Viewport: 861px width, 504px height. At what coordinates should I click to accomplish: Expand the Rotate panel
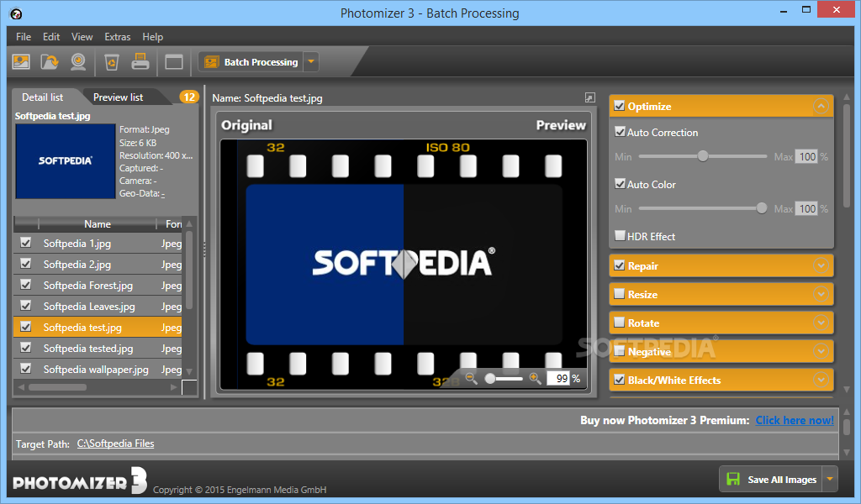click(821, 323)
